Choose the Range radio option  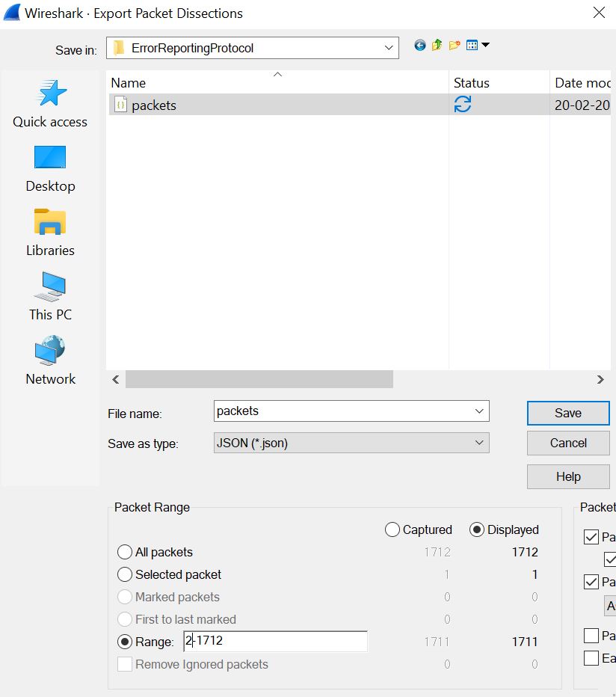[124, 642]
